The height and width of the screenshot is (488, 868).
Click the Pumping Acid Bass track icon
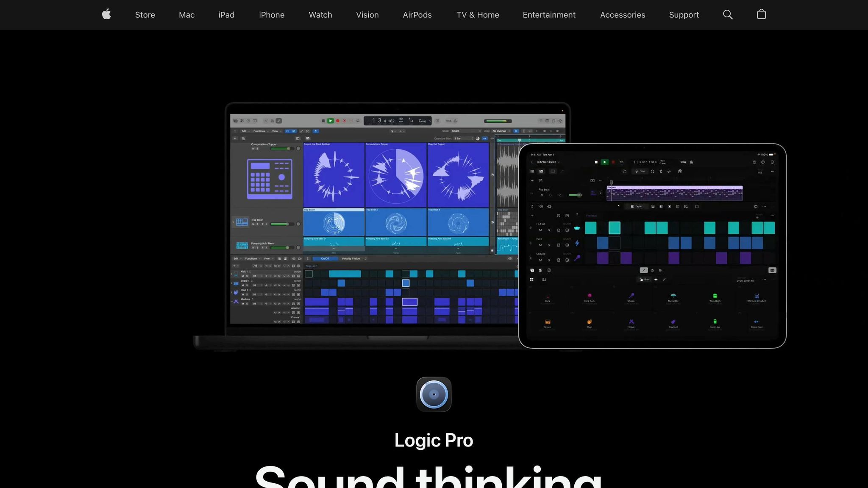pyautogui.click(x=242, y=246)
